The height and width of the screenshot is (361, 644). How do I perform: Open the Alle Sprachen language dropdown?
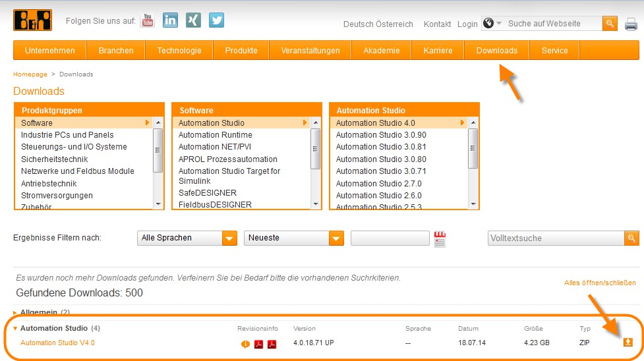(187, 238)
